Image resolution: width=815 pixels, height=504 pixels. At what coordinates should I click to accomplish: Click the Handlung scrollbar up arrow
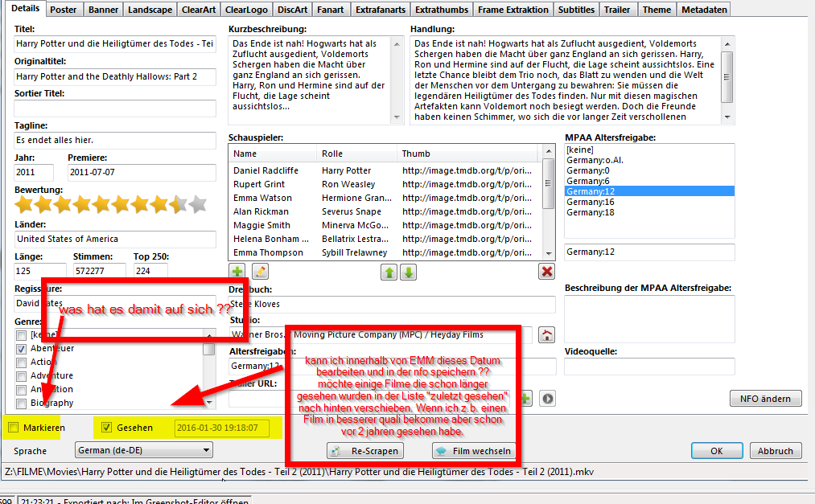pos(727,43)
